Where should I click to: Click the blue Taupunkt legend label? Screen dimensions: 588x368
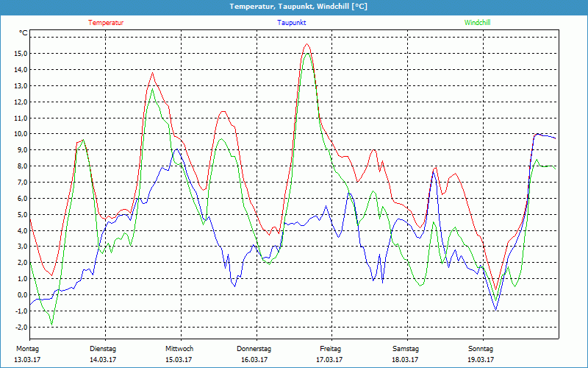(291, 23)
